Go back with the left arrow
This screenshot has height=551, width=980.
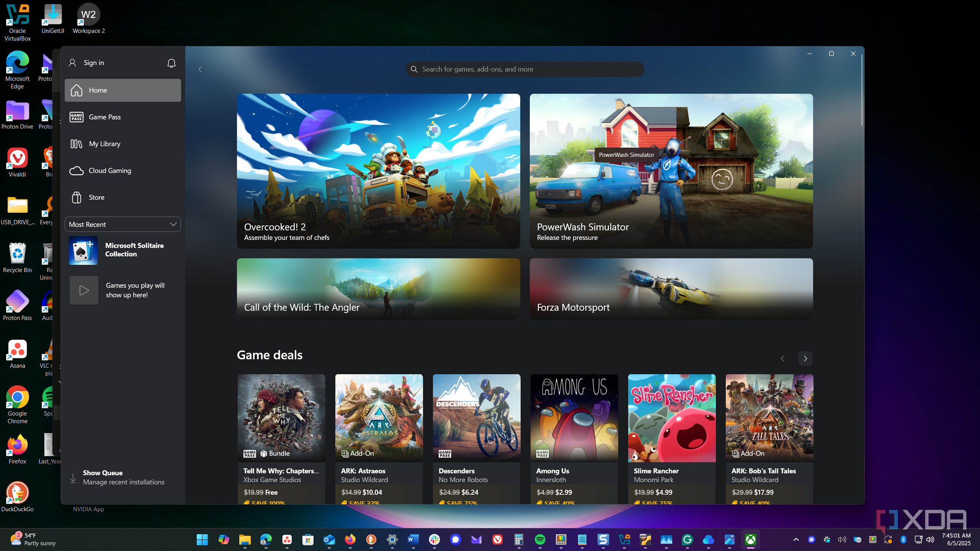[200, 69]
